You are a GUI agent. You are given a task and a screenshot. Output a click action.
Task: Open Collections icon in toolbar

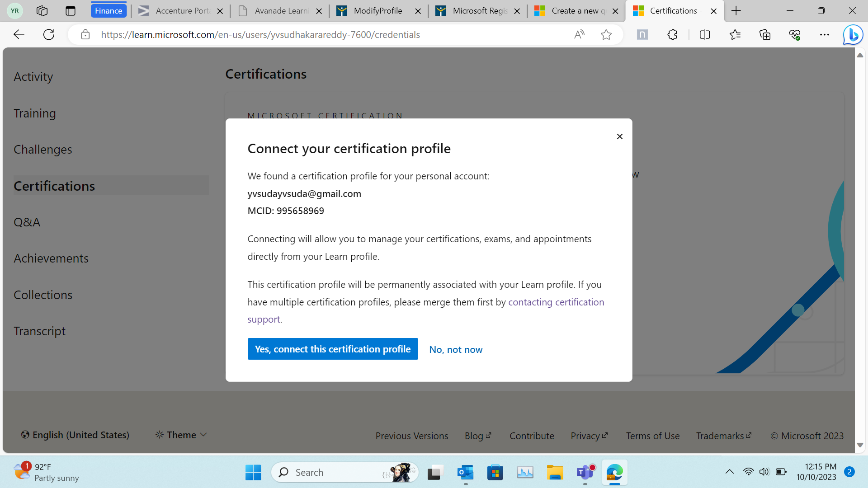click(764, 35)
